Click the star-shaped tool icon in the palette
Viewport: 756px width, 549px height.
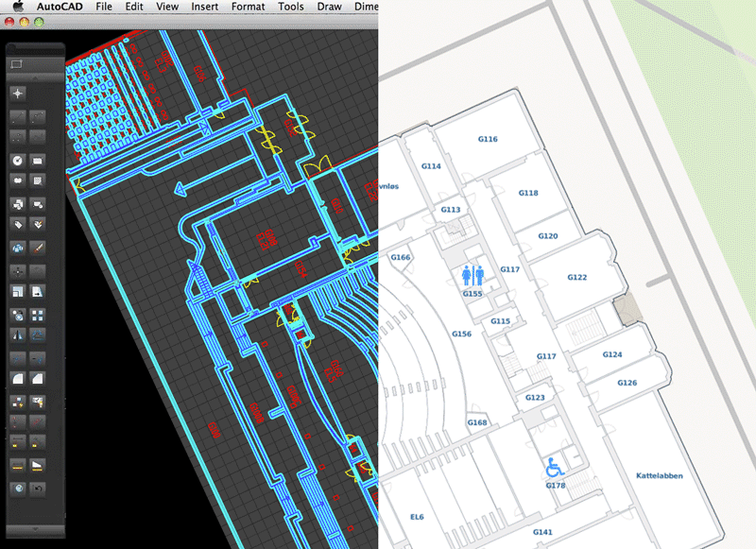(17, 93)
